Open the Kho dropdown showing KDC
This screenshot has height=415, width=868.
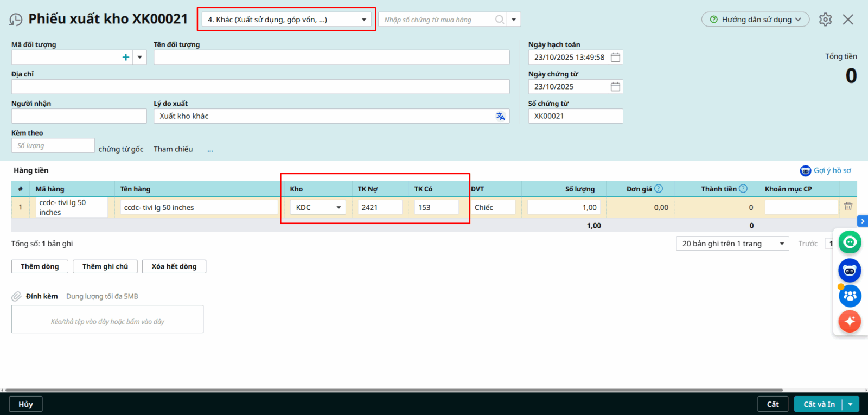click(339, 207)
